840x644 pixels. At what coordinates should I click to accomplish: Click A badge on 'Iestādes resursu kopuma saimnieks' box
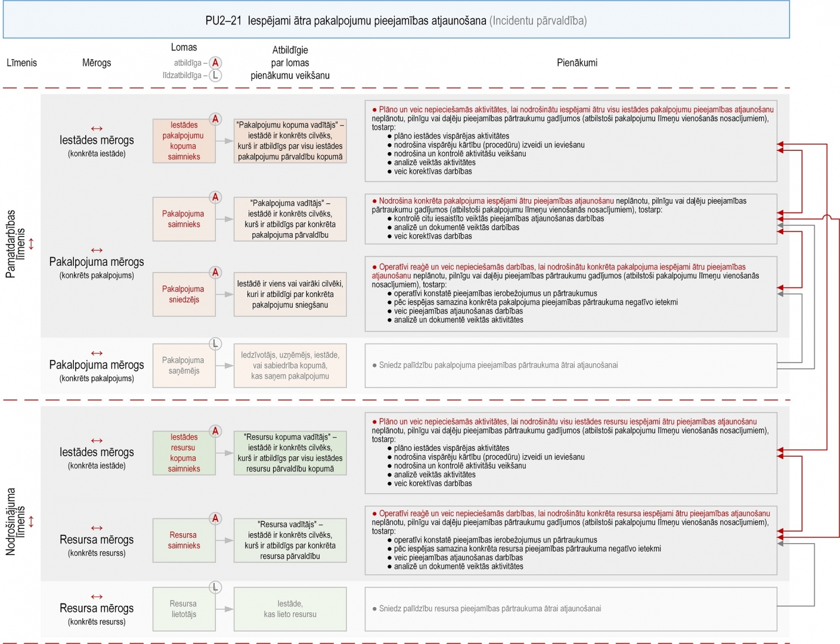pos(215,431)
